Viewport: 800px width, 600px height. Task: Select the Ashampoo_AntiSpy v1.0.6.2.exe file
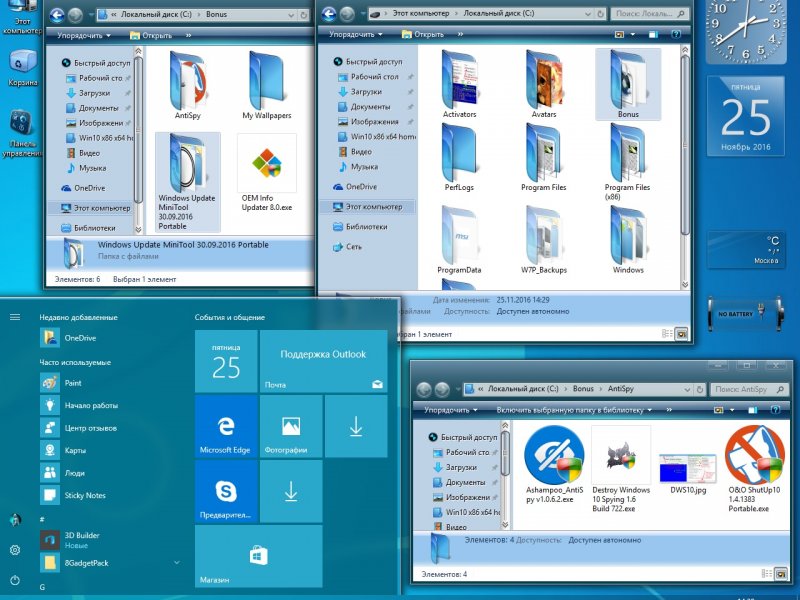point(554,465)
